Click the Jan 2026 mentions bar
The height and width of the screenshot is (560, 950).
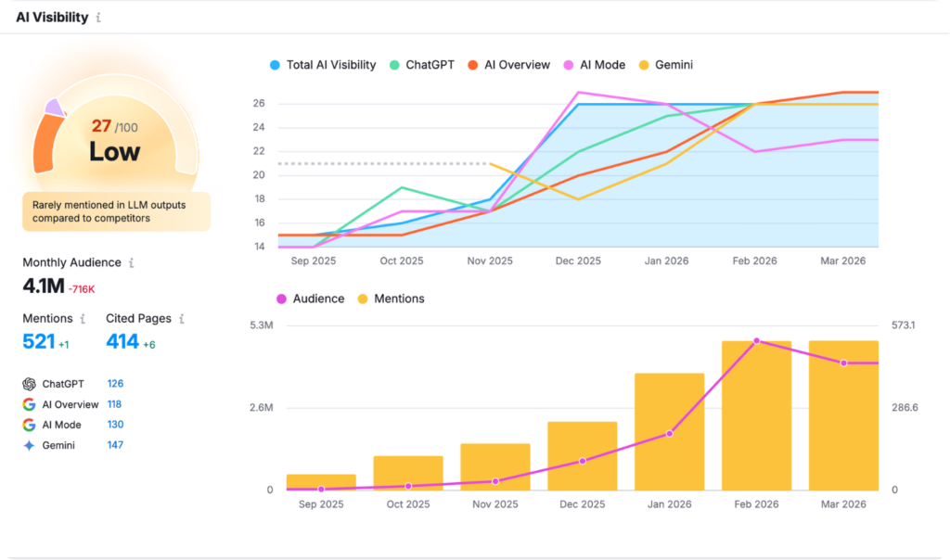(670, 432)
